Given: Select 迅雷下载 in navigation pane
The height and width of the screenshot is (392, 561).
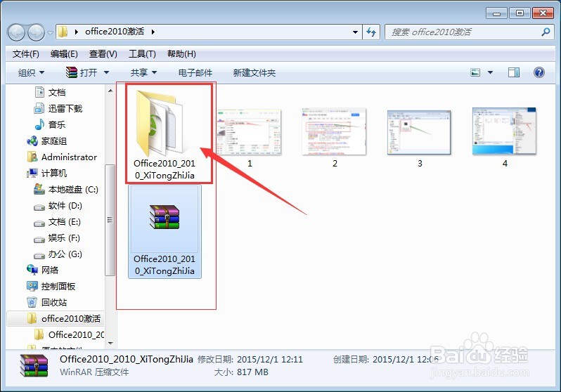Looking at the screenshot, I should (58, 108).
